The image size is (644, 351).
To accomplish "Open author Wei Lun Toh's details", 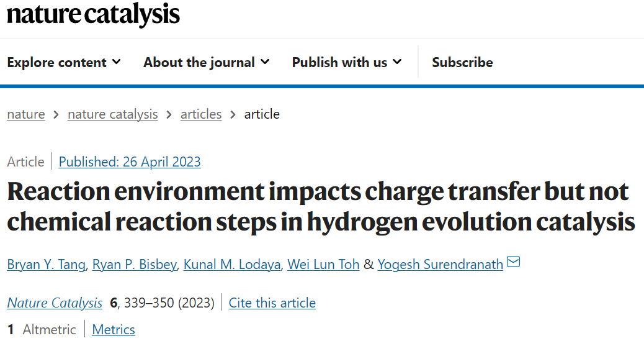I will click(x=323, y=264).
